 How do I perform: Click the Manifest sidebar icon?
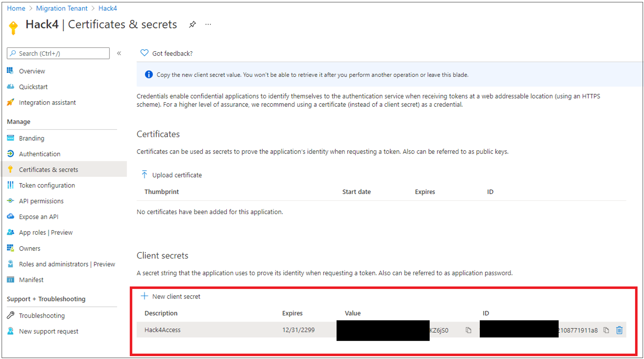pyautogui.click(x=10, y=279)
